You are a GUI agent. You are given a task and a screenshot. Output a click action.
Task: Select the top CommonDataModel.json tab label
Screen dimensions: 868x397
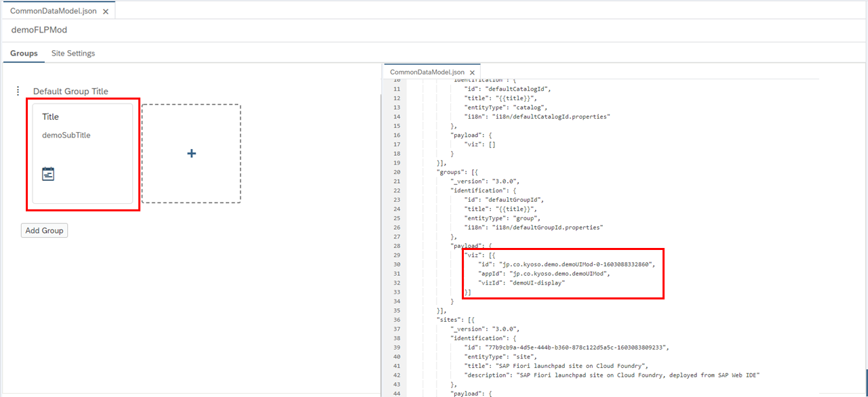[54, 12]
